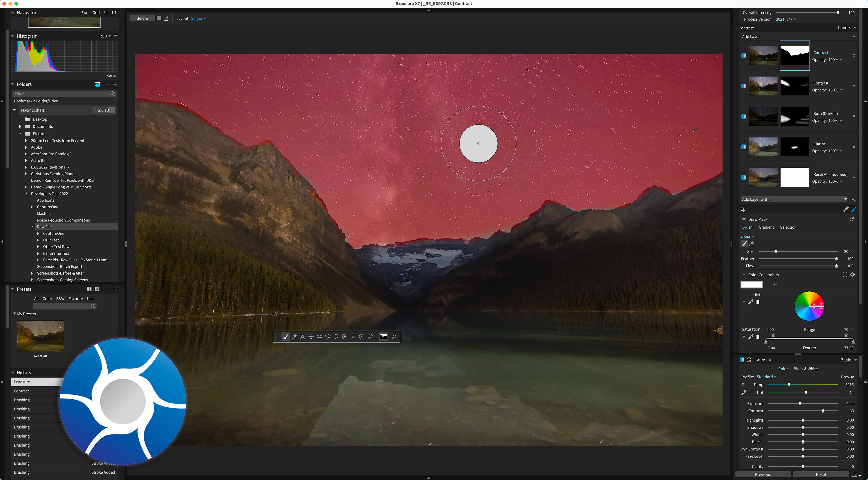
Task: Click the Reset All preset thumbnail
Action: (x=41, y=336)
